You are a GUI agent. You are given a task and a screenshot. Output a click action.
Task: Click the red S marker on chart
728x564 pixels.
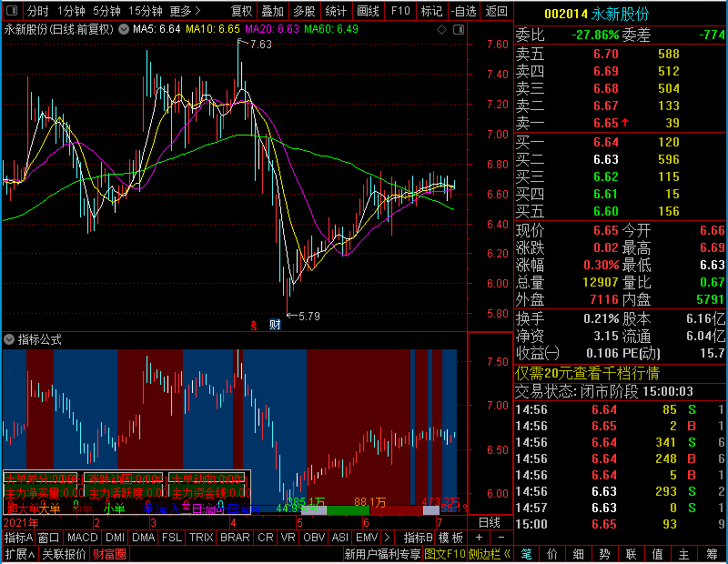point(254,326)
